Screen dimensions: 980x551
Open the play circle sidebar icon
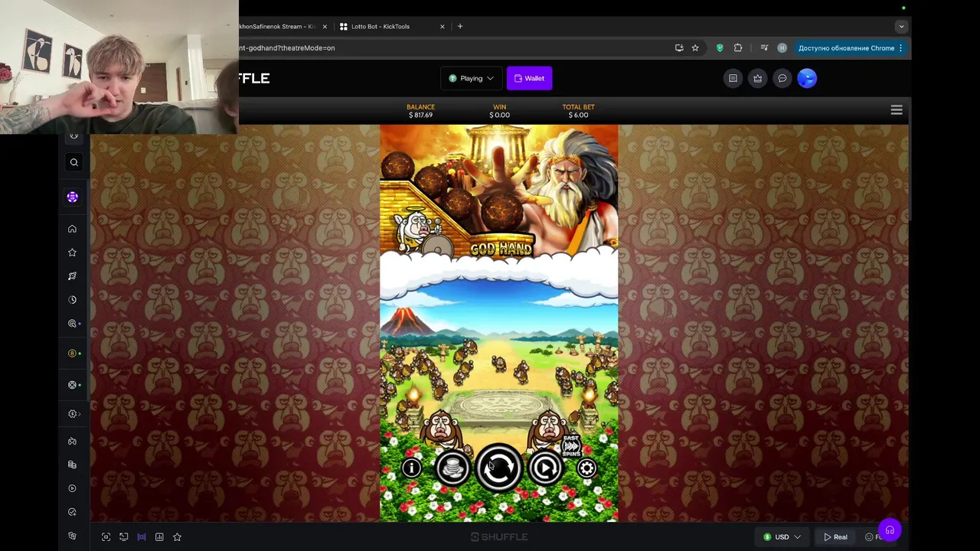(x=72, y=488)
